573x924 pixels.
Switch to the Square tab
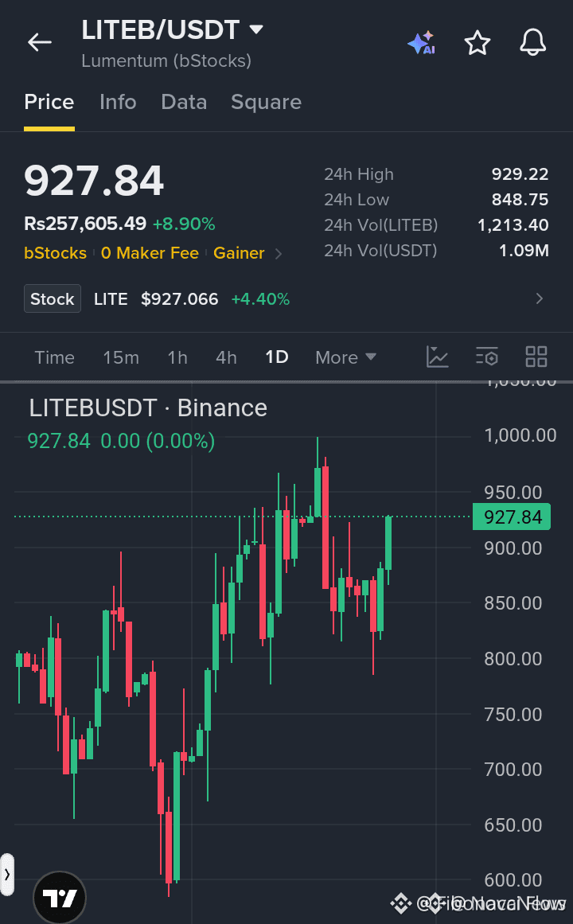[x=266, y=102]
